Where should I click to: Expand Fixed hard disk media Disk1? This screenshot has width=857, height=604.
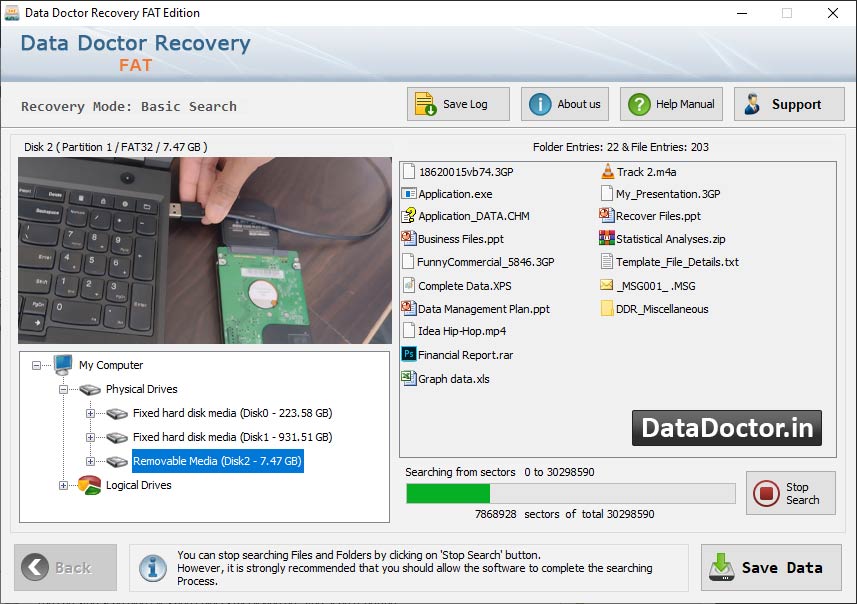tap(86, 437)
